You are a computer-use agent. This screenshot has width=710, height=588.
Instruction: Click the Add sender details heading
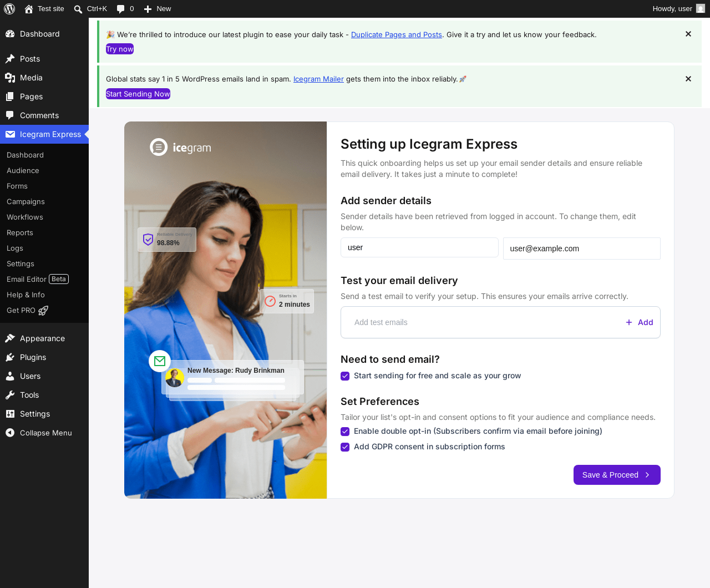(386, 201)
